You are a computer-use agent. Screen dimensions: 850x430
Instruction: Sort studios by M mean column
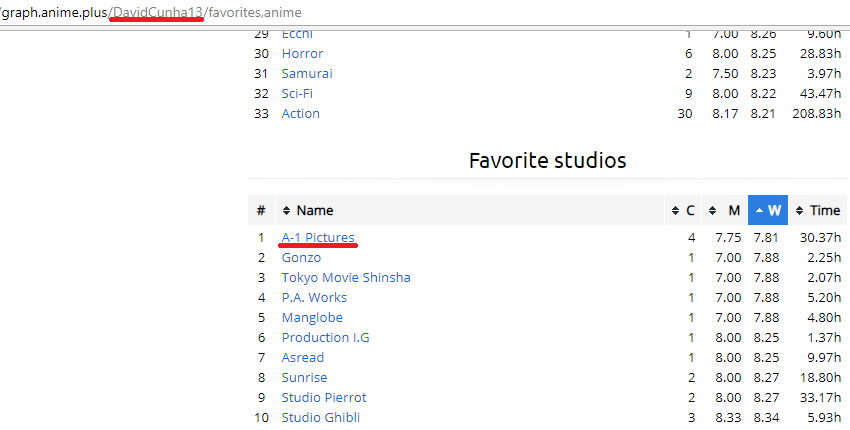[x=733, y=210]
